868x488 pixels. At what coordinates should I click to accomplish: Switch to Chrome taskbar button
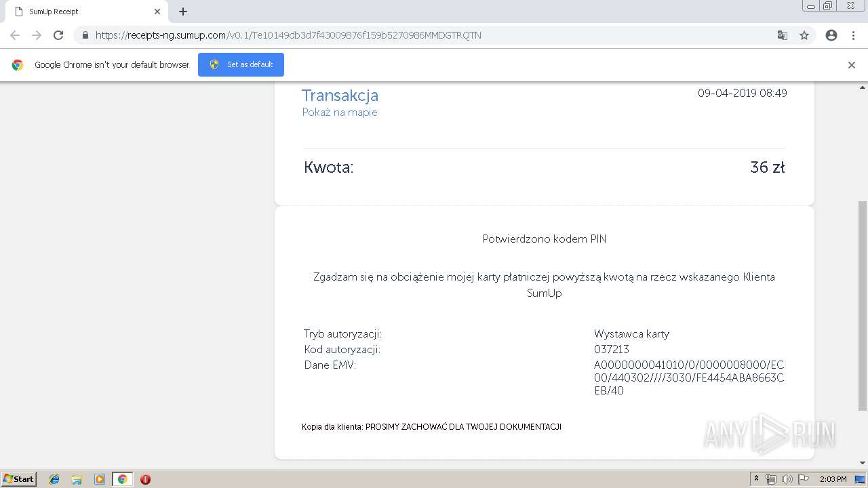[x=122, y=479]
